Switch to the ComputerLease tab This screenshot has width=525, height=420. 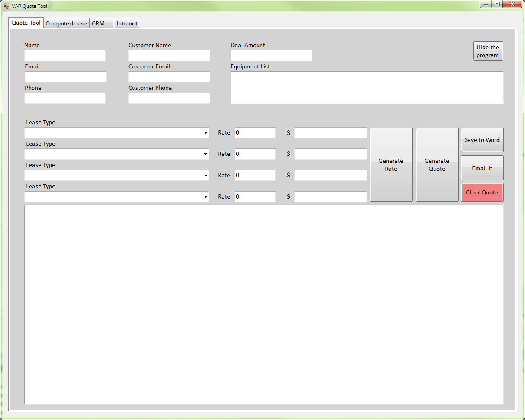[66, 23]
